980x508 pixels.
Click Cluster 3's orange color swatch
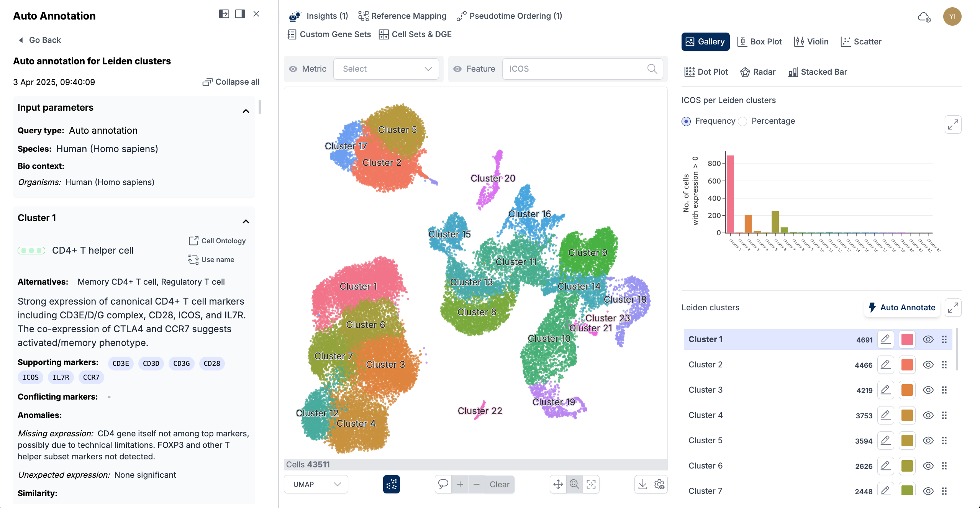[907, 390]
